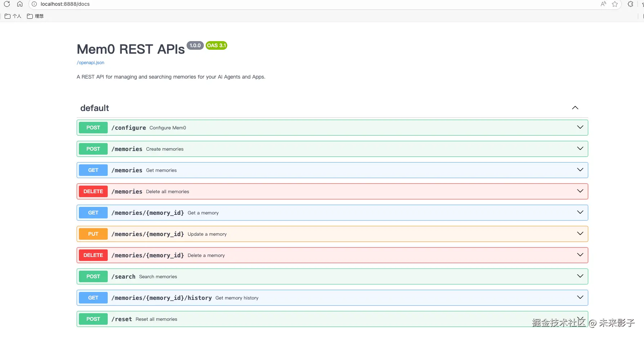Click the browser reload icon

tap(7, 4)
